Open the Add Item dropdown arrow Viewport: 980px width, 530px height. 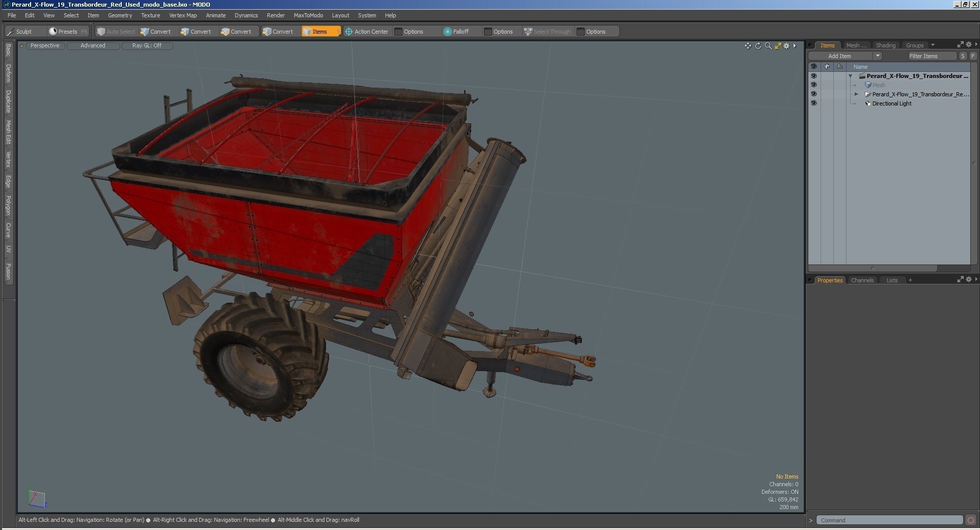click(878, 56)
